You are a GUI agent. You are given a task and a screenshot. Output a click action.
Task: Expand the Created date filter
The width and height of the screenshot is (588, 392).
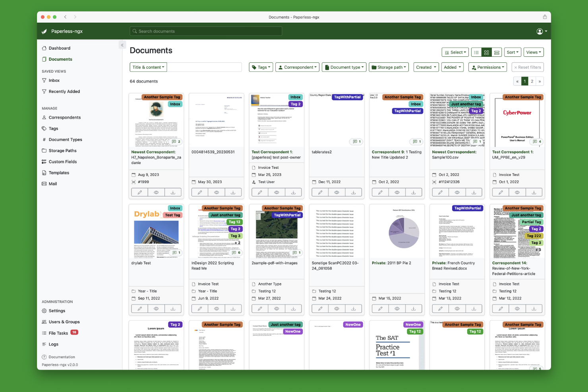[x=426, y=67]
